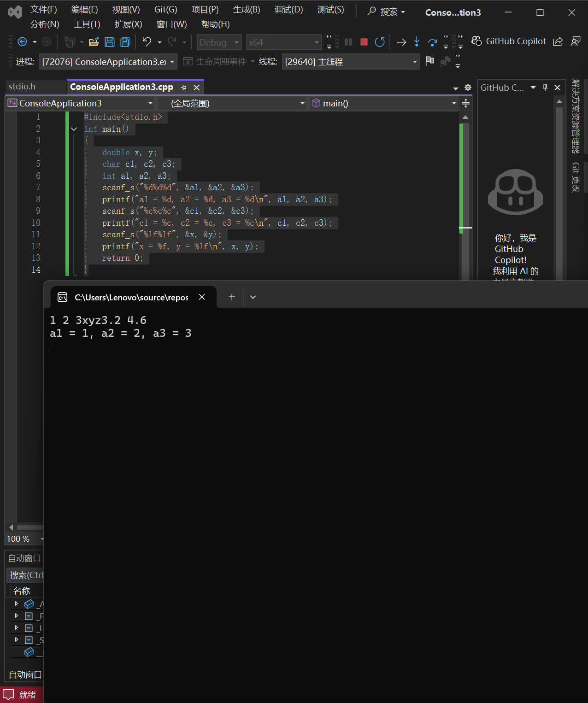Collapse the main() function fold arrow
588x703 pixels.
[x=74, y=129]
